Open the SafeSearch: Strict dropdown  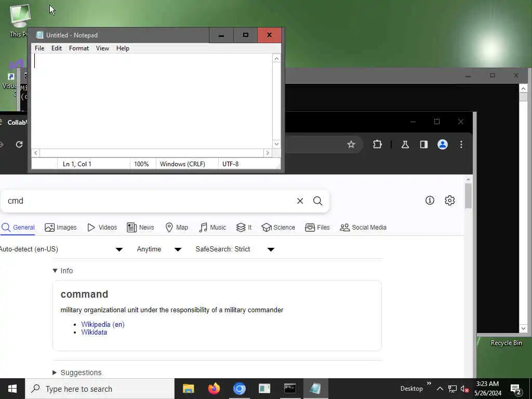235,249
